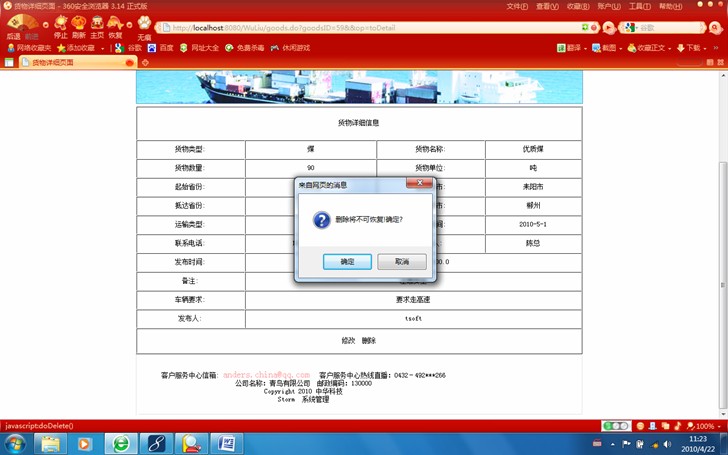Image resolution: width=728 pixels, height=455 pixels.
Task: Open 休闲游戏 bookmark
Action: coord(290,48)
